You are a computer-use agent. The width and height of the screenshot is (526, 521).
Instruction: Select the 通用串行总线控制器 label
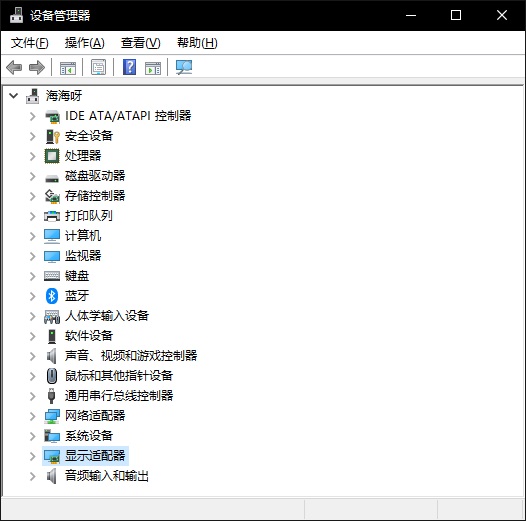click(x=119, y=396)
